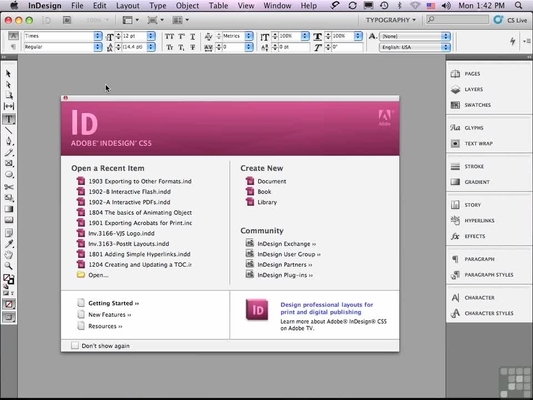
Task: Toggle Superscript formatting button
Action: [182, 36]
